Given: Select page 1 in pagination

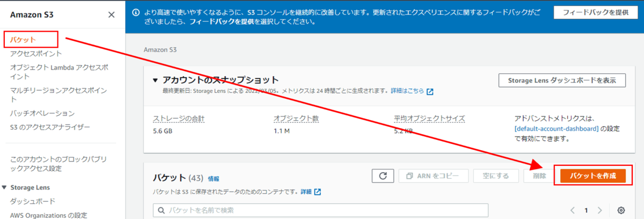Looking at the screenshot, I should pos(587,210).
